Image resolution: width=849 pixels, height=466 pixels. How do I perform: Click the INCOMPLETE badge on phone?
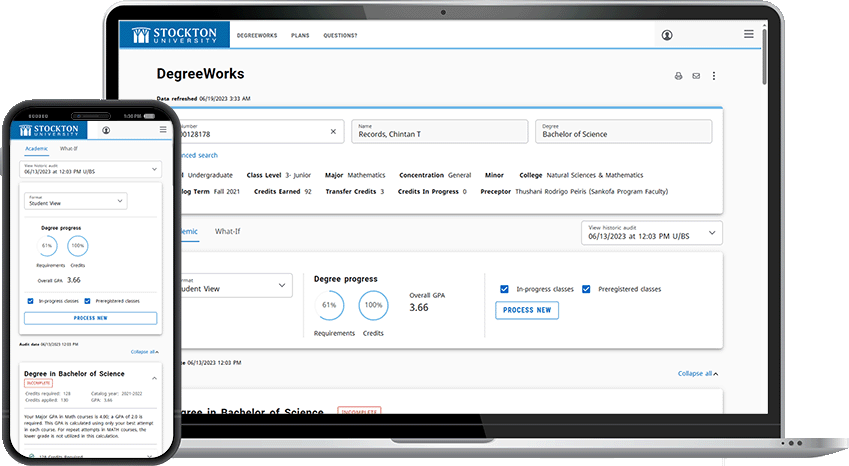[38, 383]
